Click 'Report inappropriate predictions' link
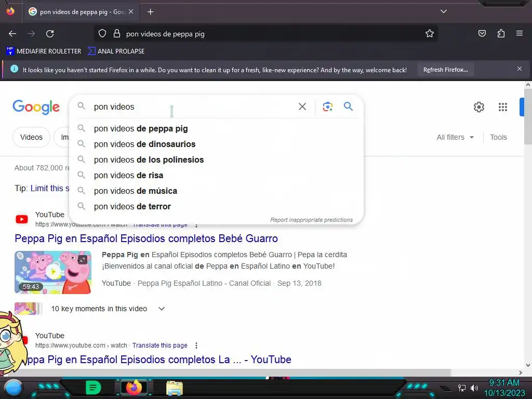 pos(312,220)
